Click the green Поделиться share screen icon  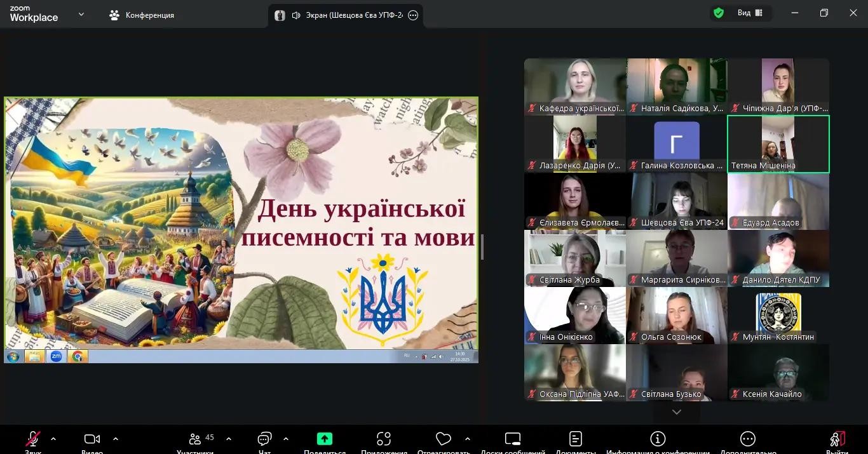click(x=324, y=438)
